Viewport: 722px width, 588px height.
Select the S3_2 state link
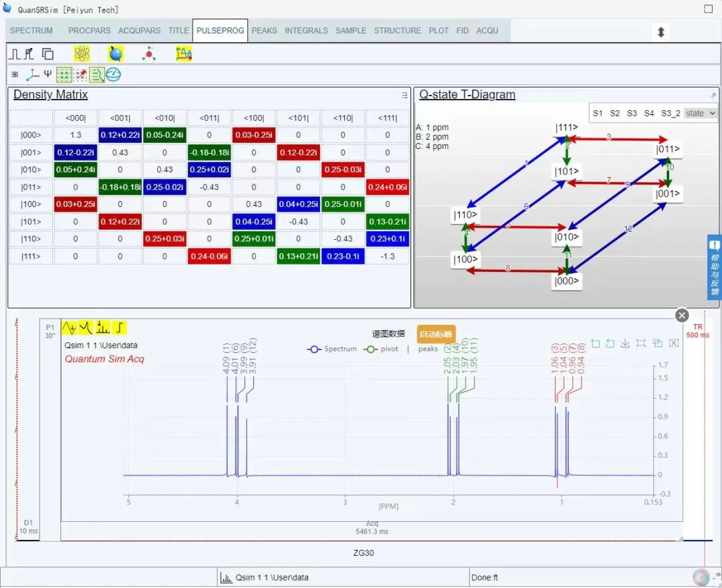coord(671,113)
